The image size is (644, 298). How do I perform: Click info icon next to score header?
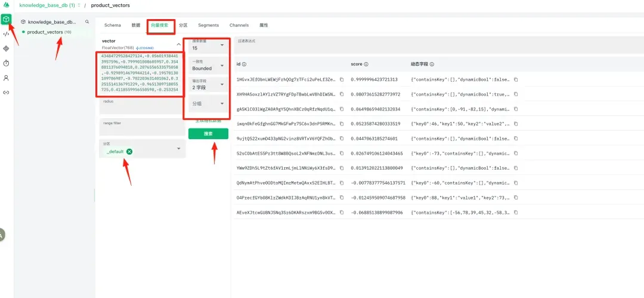coord(366,64)
